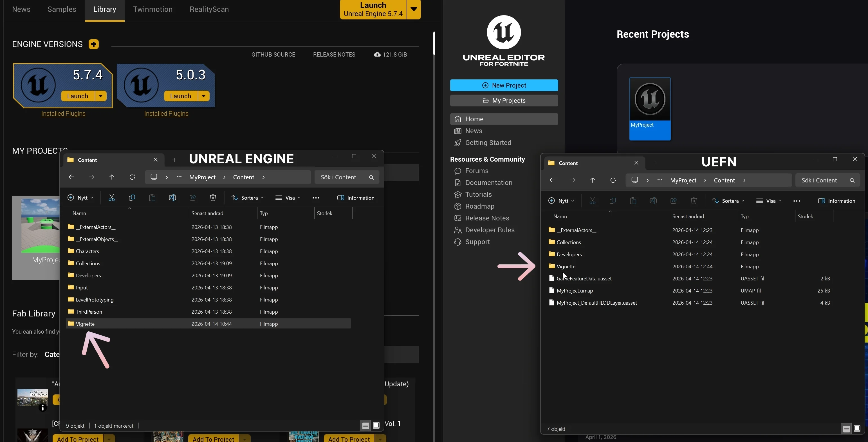Click Copy icon in Unreal Engine explorer window

coord(132,198)
